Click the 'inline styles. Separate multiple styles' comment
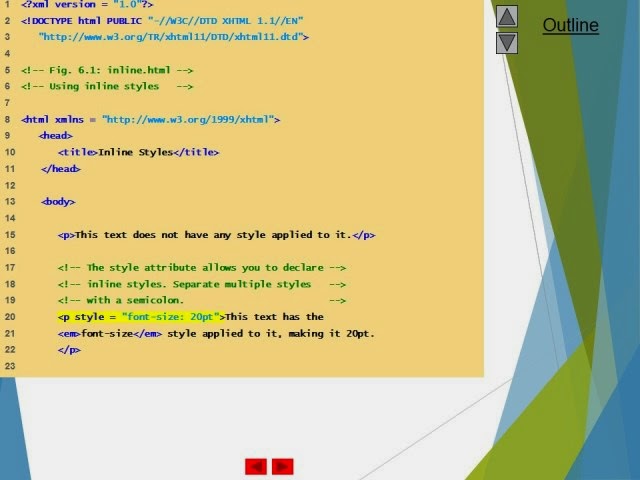Viewport: 640px width, 480px height. 202,284
